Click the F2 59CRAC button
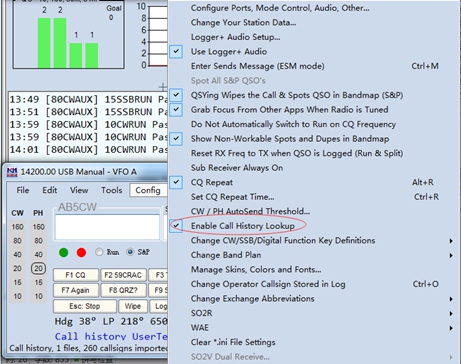 tap(123, 275)
